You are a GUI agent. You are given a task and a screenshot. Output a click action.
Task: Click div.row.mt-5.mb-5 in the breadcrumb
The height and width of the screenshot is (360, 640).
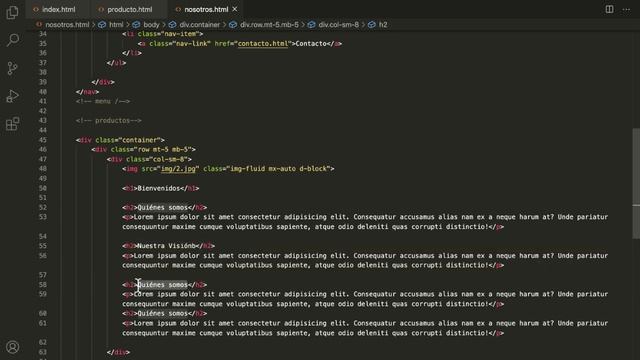pyautogui.click(x=269, y=24)
